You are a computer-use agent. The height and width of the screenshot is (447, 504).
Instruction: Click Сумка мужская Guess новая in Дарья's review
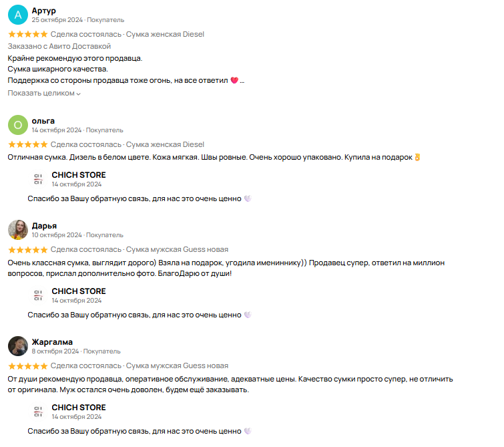coord(177,250)
